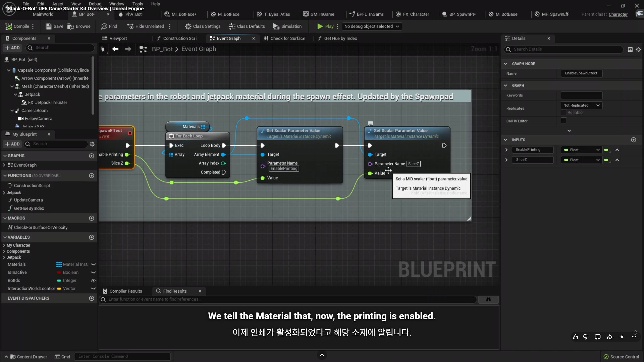Viewport: 644px width, 362px height.
Task: Click ADD in My Blueprint panel
Action: [x=12, y=144]
